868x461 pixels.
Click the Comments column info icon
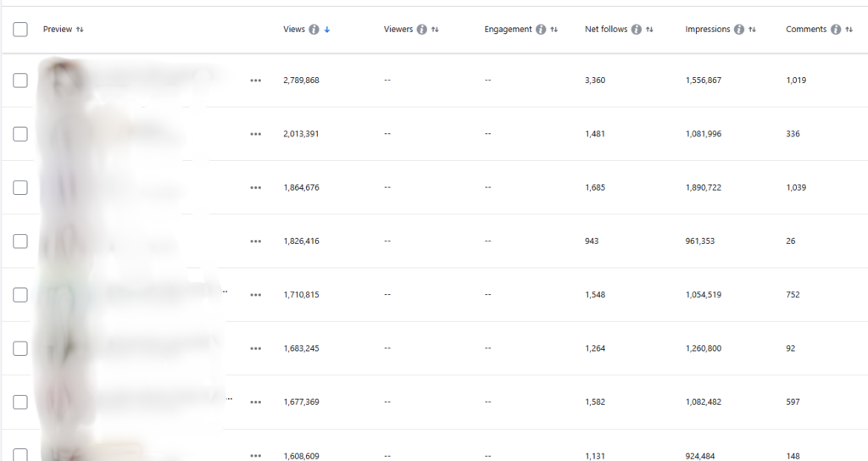point(836,30)
